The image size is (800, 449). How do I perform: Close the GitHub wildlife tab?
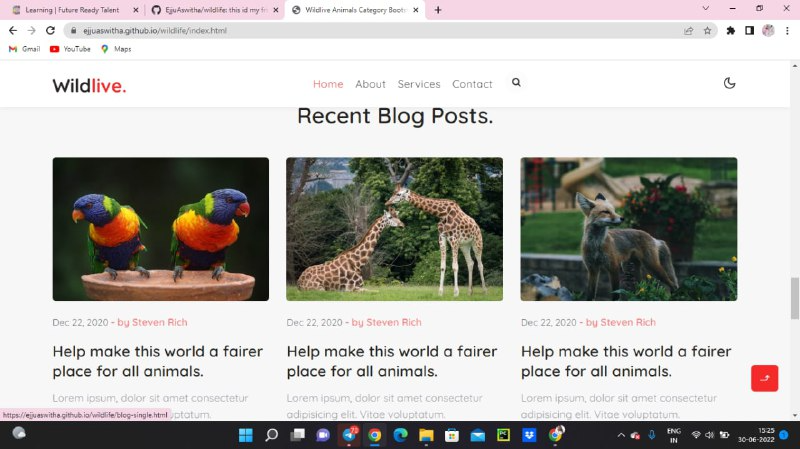[x=276, y=10]
